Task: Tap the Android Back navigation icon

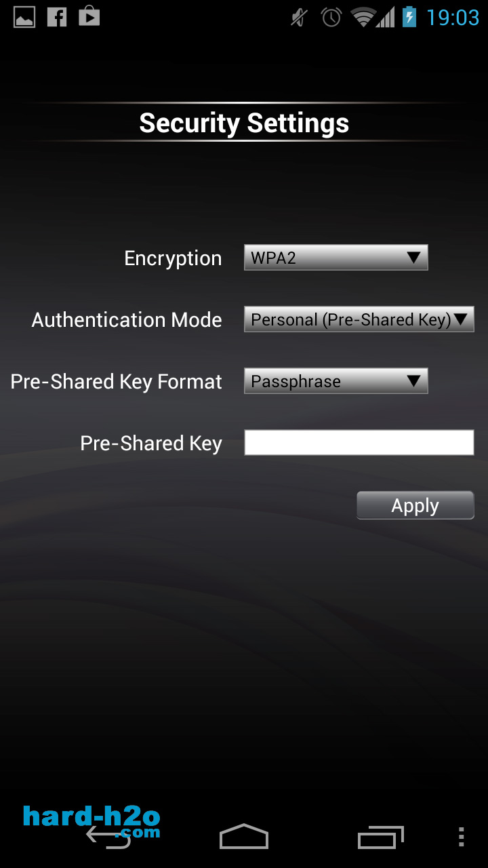Action: [x=108, y=837]
